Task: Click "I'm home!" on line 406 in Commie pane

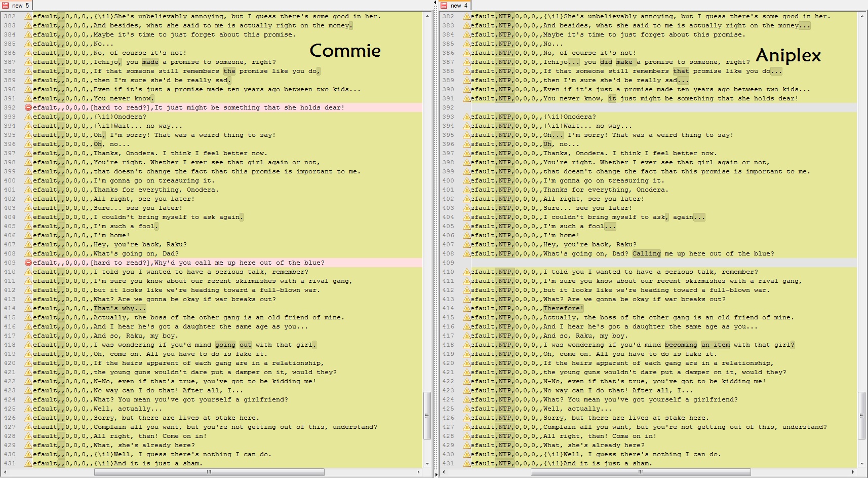Action: coord(112,235)
